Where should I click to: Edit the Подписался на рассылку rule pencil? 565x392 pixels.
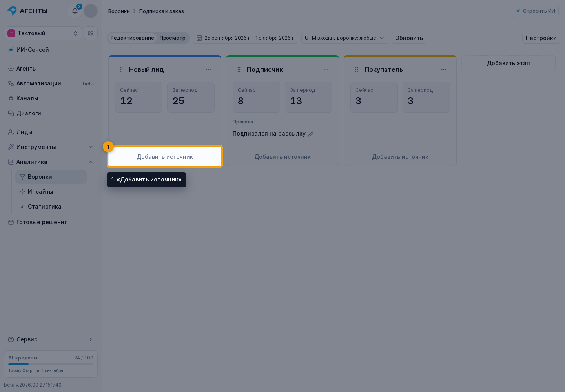click(x=311, y=134)
